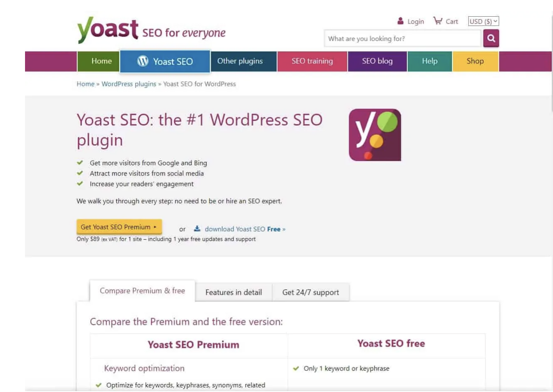The height and width of the screenshot is (392, 553).
Task: Open the USD ($) currency dropdown
Action: click(483, 21)
